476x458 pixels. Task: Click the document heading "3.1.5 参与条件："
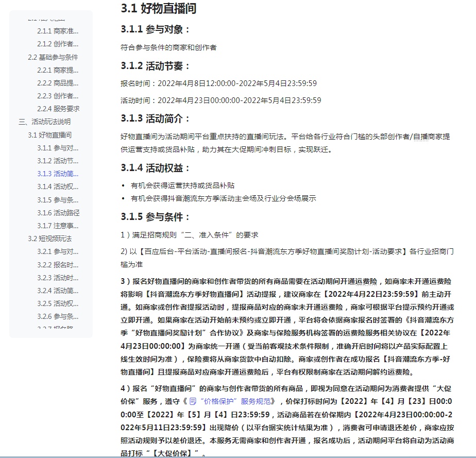(x=155, y=217)
